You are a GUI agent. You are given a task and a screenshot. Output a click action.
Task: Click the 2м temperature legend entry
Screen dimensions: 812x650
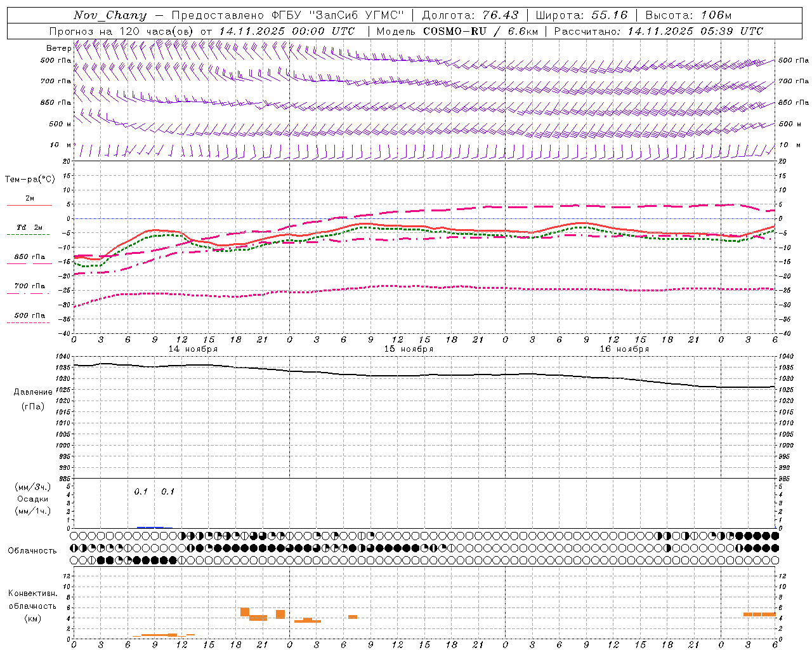coord(30,199)
